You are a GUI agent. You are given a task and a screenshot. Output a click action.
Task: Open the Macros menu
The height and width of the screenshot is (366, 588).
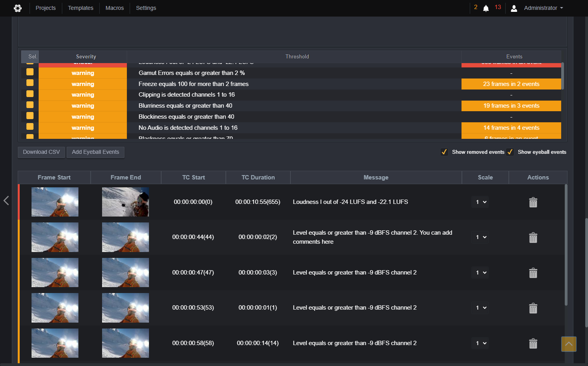115,8
